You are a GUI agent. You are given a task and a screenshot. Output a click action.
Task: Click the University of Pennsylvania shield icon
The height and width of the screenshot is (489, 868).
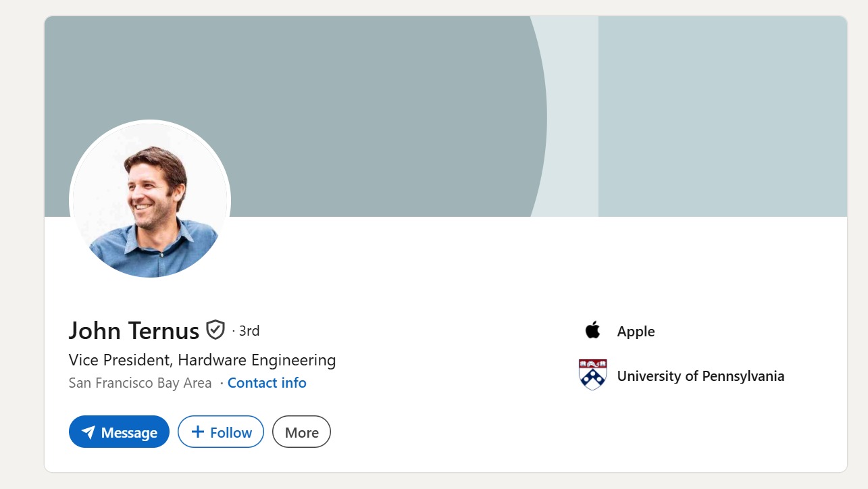click(x=592, y=376)
